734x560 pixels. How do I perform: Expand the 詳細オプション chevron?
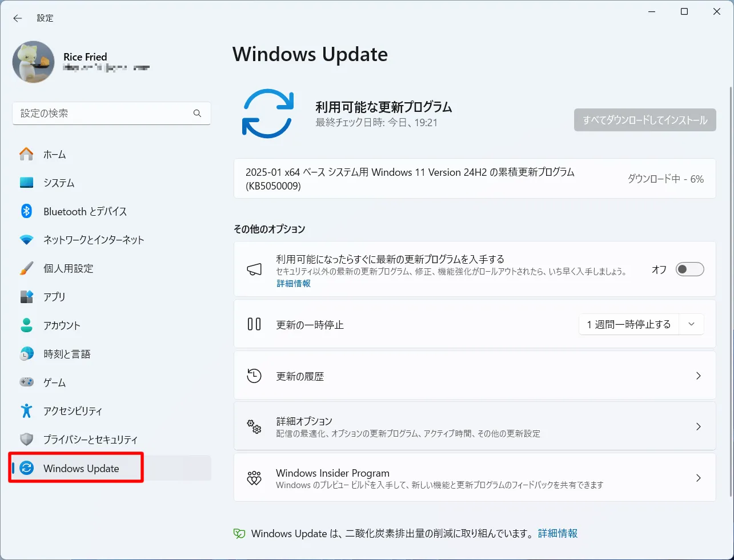[698, 426]
